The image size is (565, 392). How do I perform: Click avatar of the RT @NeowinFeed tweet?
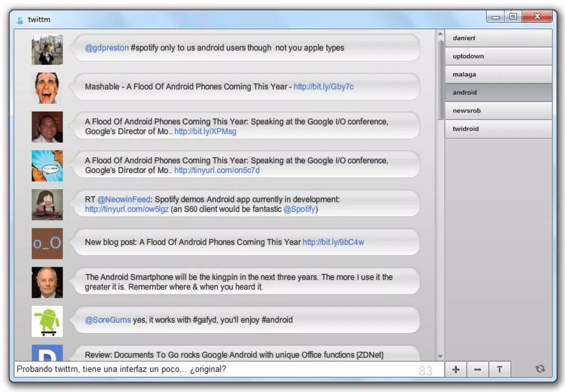coord(47,205)
